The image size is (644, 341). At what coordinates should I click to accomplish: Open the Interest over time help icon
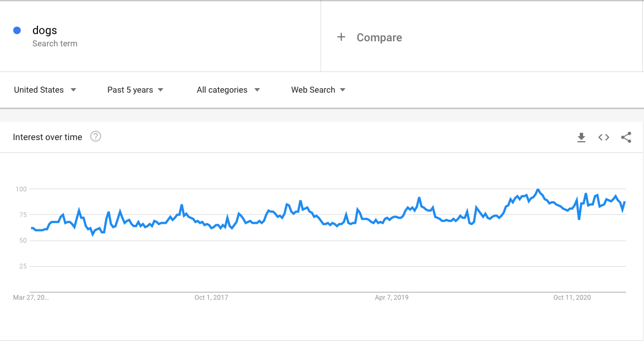[96, 137]
